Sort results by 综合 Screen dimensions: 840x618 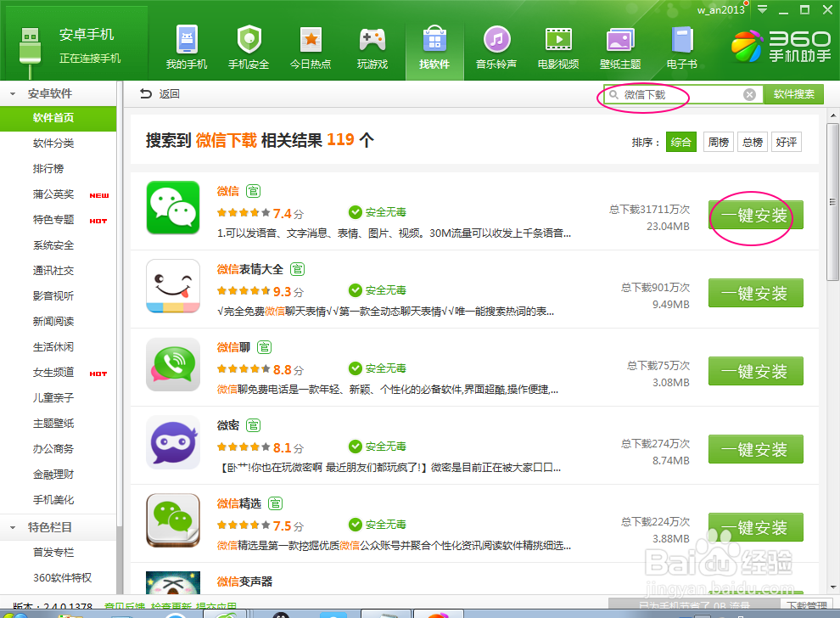pyautogui.click(x=680, y=142)
